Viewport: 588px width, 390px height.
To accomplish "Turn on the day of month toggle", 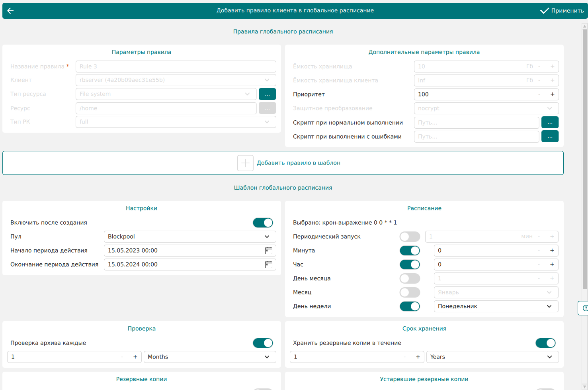I will point(410,278).
